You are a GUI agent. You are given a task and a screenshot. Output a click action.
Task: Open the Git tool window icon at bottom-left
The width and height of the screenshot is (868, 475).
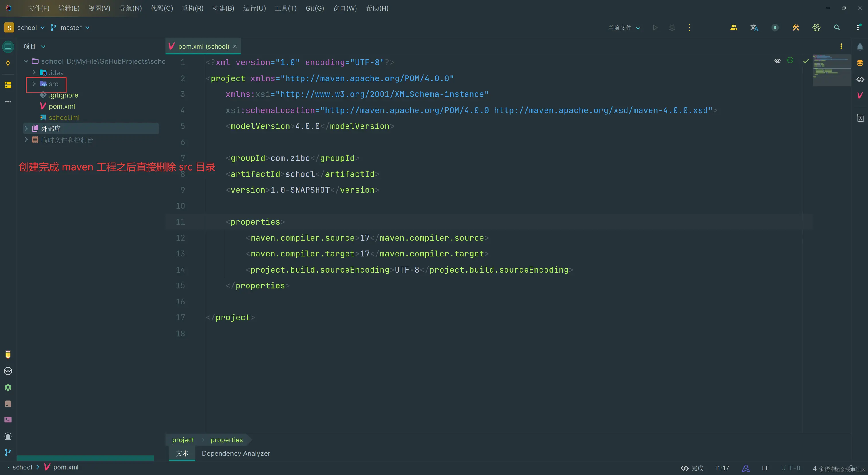tap(8, 452)
